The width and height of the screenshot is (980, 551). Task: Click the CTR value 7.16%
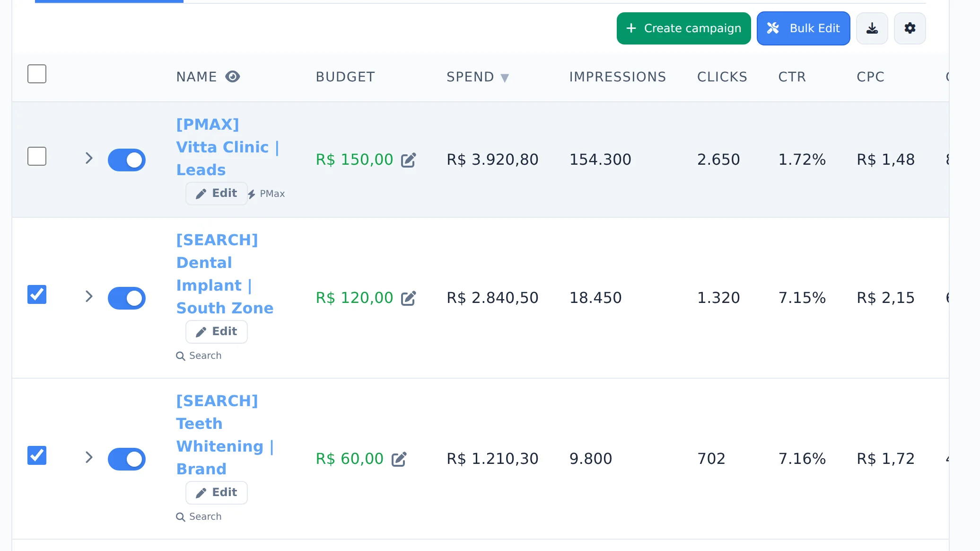802,459
